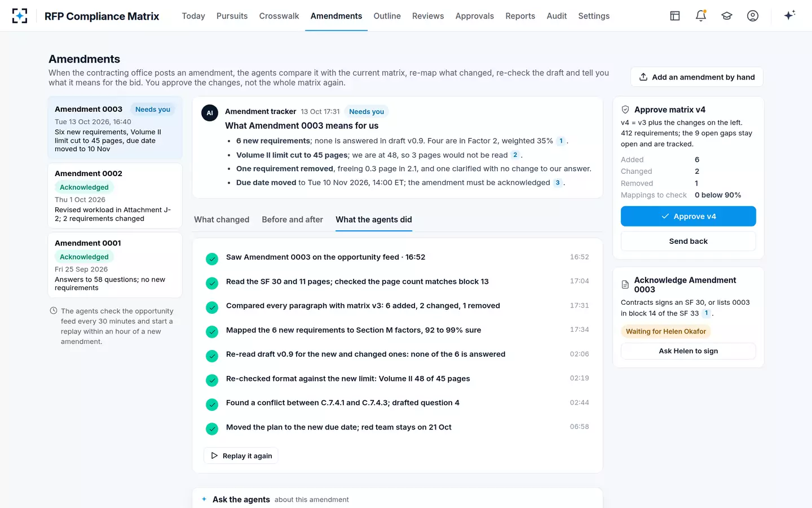The image size is (812, 508).
Task: Click the AI avatar of Amendment tracker
Action: 210,113
